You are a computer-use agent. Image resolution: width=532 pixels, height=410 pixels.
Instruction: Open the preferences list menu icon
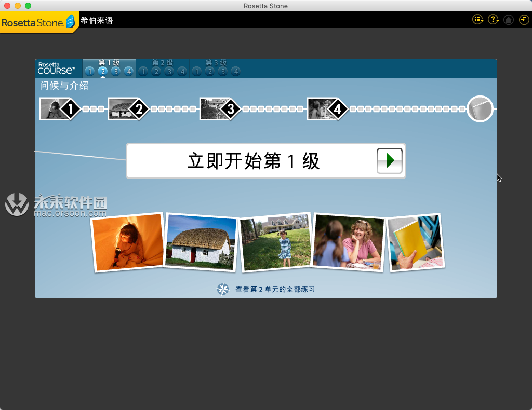tap(478, 20)
